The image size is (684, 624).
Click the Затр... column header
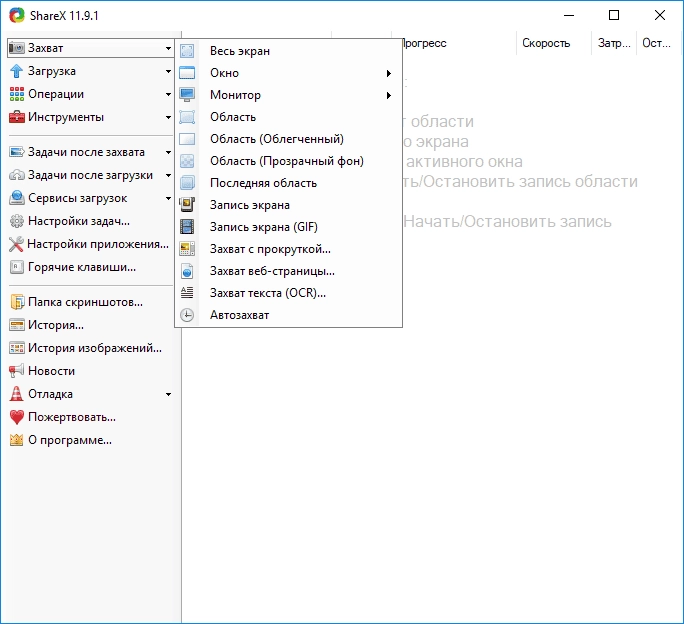pyautogui.click(x=614, y=43)
